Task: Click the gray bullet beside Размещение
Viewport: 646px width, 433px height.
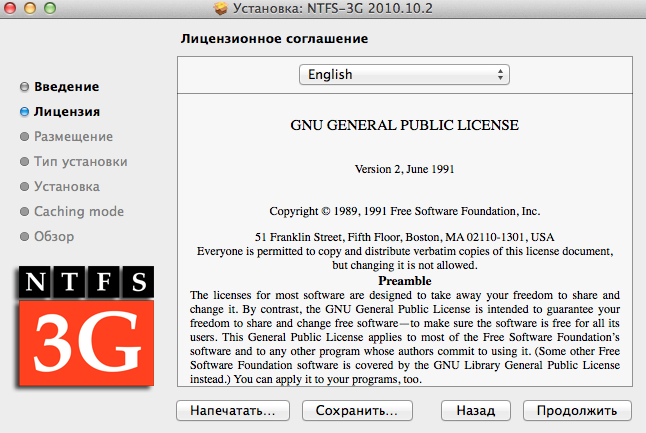Action: 25,136
